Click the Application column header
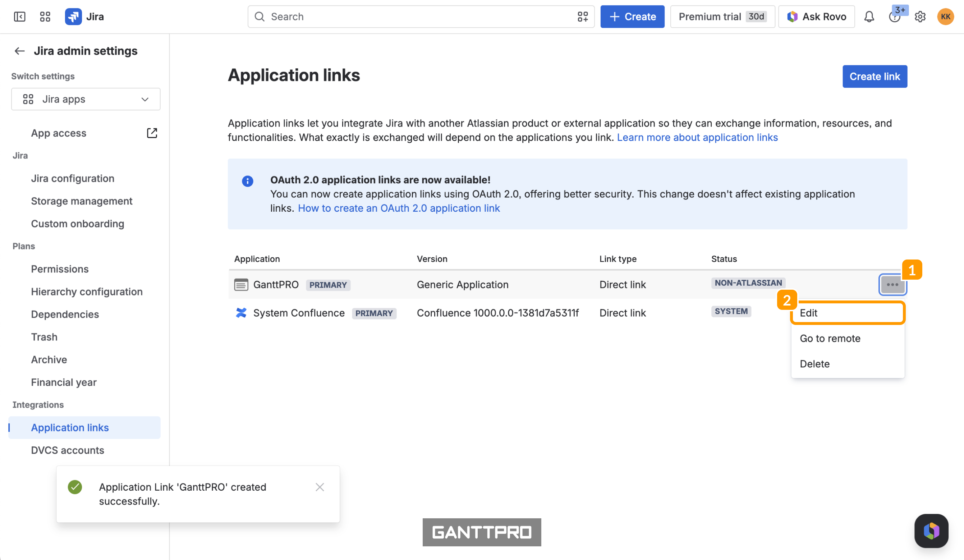The width and height of the screenshot is (964, 560). 257,259
